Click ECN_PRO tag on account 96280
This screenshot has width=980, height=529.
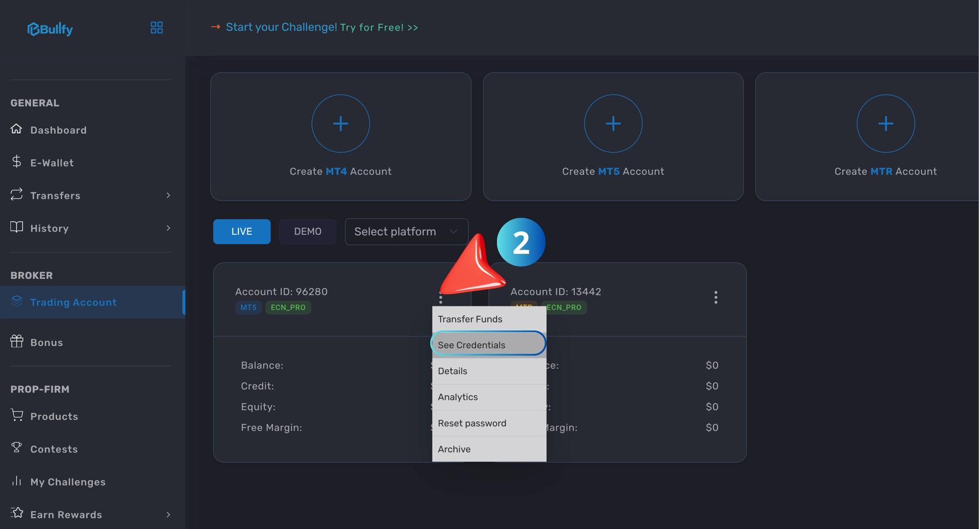click(x=288, y=307)
